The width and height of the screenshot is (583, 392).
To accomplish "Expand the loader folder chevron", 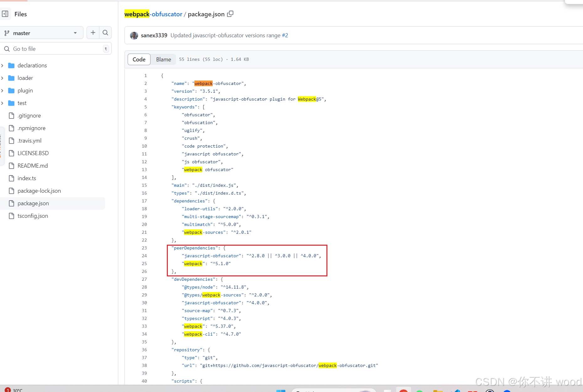I will (3, 78).
